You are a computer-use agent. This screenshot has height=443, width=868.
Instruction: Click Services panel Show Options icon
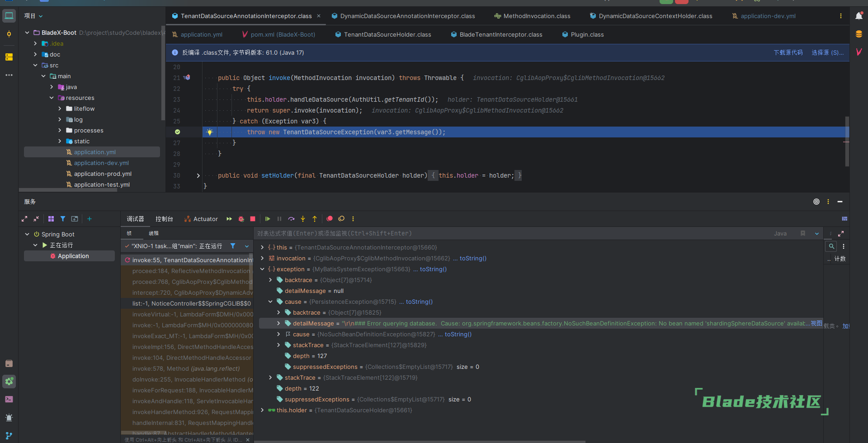coord(828,202)
